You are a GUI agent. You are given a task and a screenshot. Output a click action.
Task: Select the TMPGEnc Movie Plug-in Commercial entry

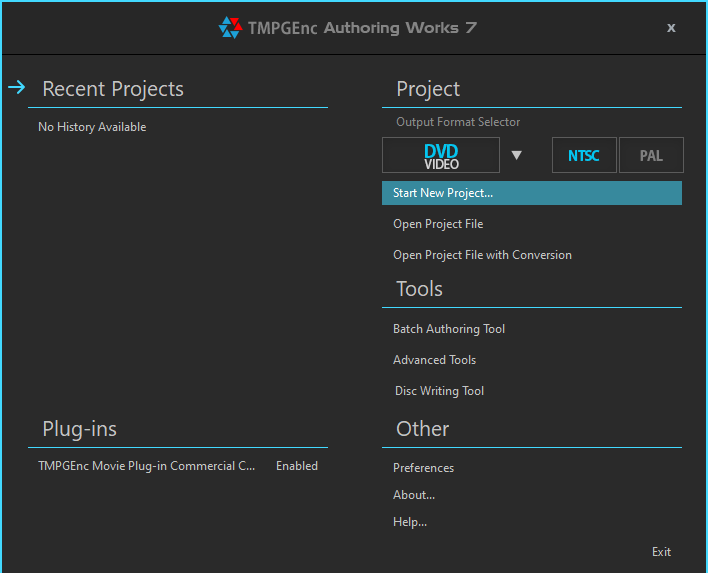pyautogui.click(x=147, y=466)
